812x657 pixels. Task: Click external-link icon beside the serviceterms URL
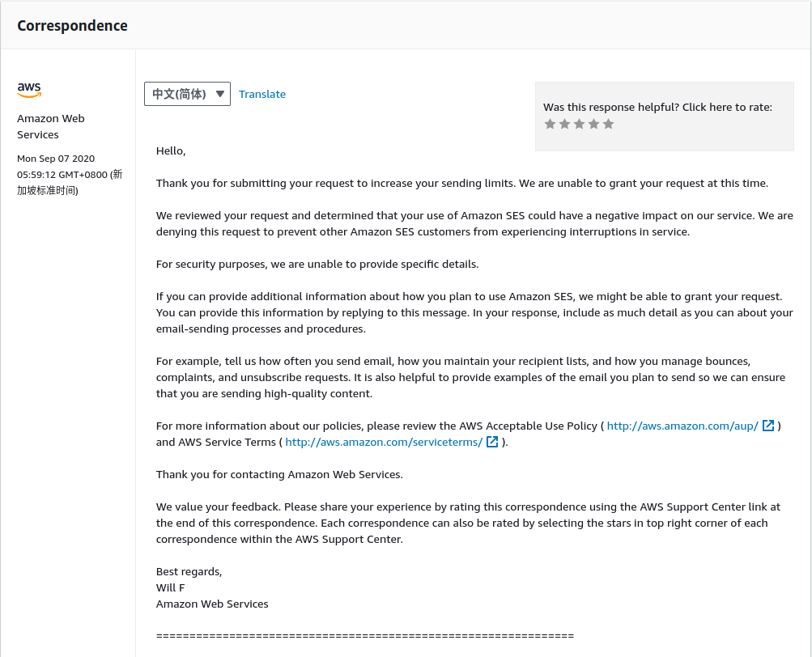(x=492, y=442)
